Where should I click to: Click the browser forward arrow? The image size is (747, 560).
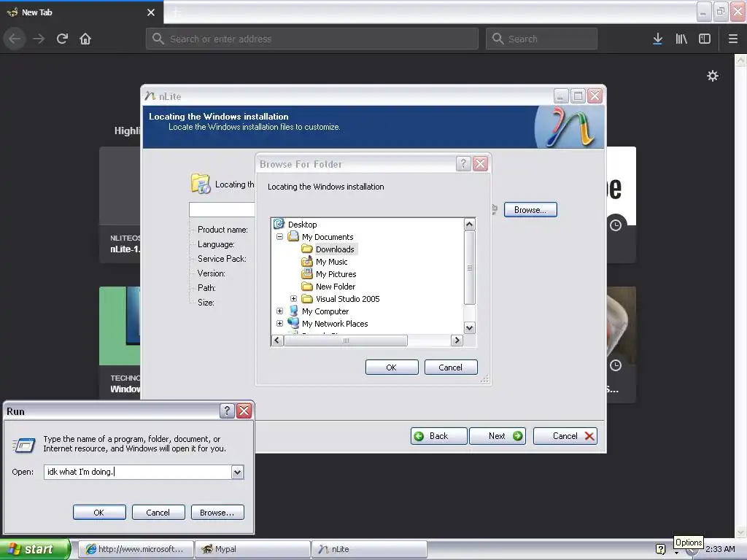(39, 39)
